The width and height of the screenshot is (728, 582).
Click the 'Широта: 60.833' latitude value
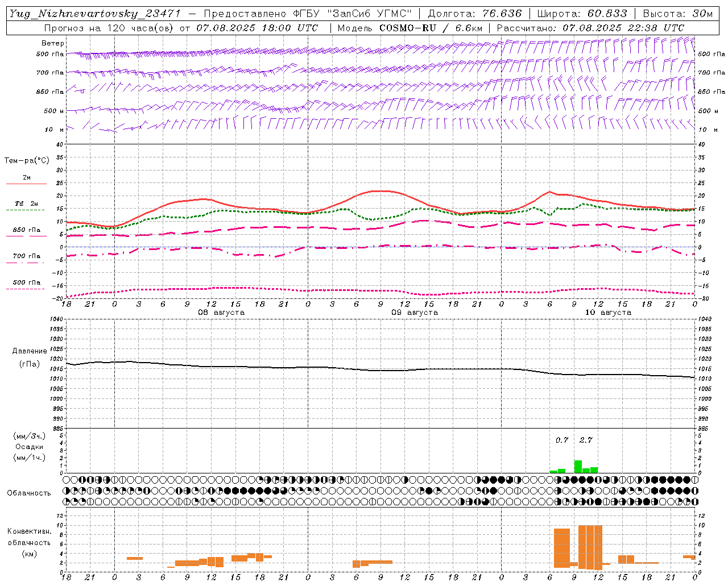click(582, 14)
